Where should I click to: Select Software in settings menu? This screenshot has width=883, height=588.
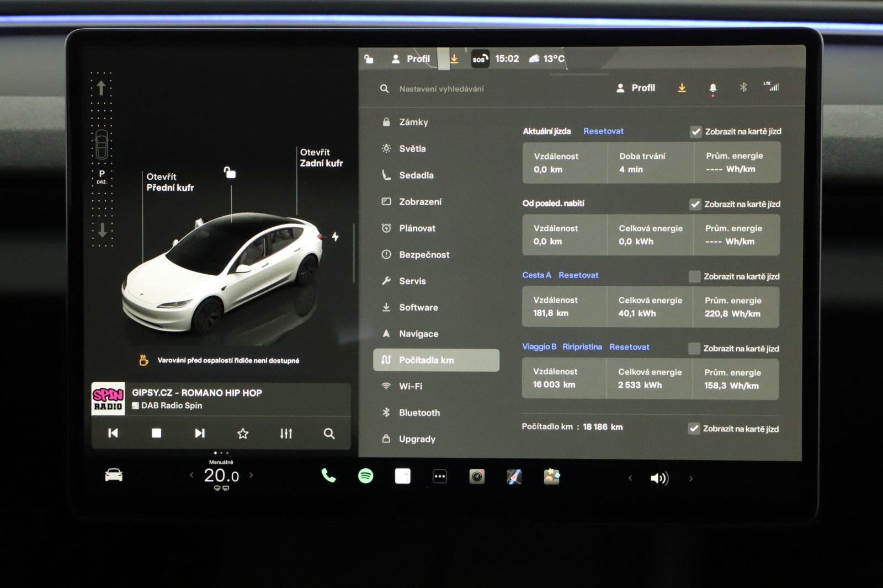click(x=418, y=307)
